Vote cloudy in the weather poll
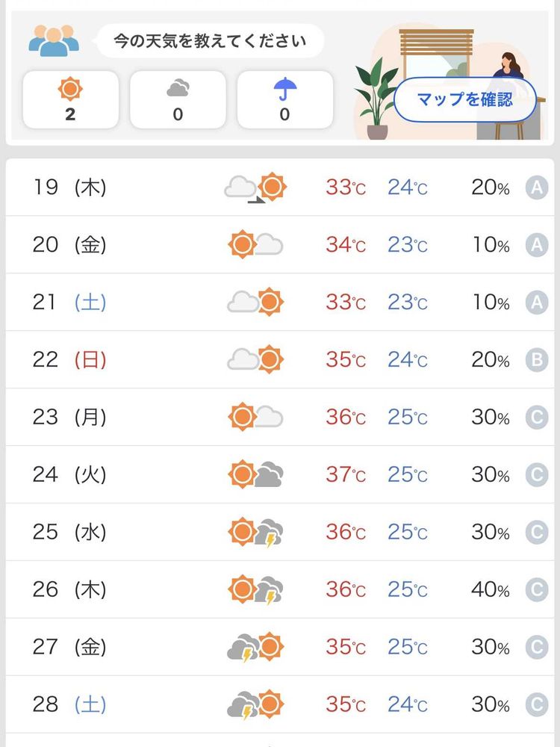Viewport: 560px width, 747px height. (178, 99)
